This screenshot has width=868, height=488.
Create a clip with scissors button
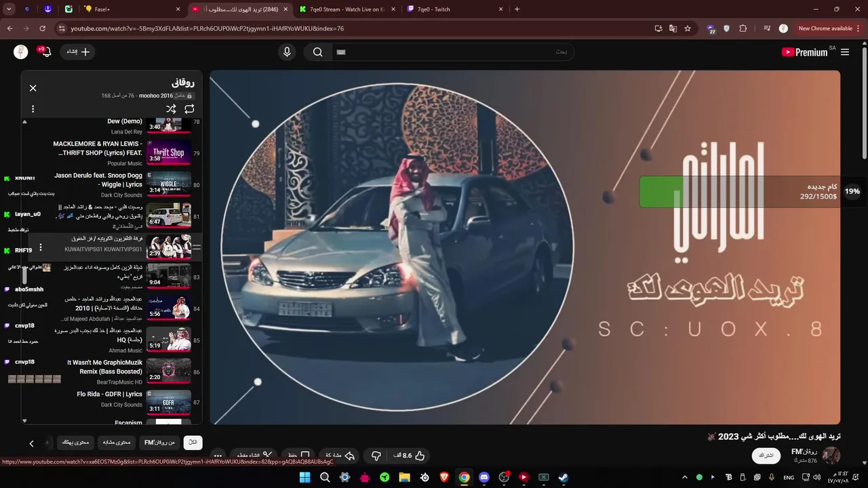coord(255,455)
